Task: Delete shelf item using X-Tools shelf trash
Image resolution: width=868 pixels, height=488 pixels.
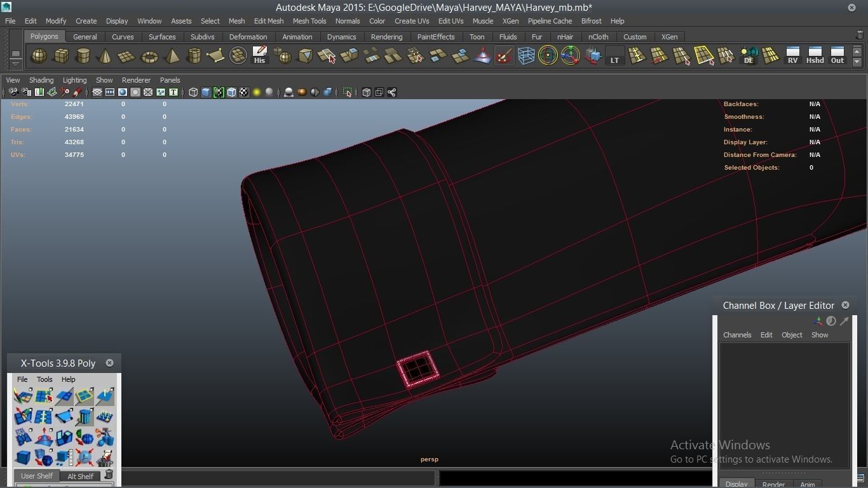Action: [109, 475]
